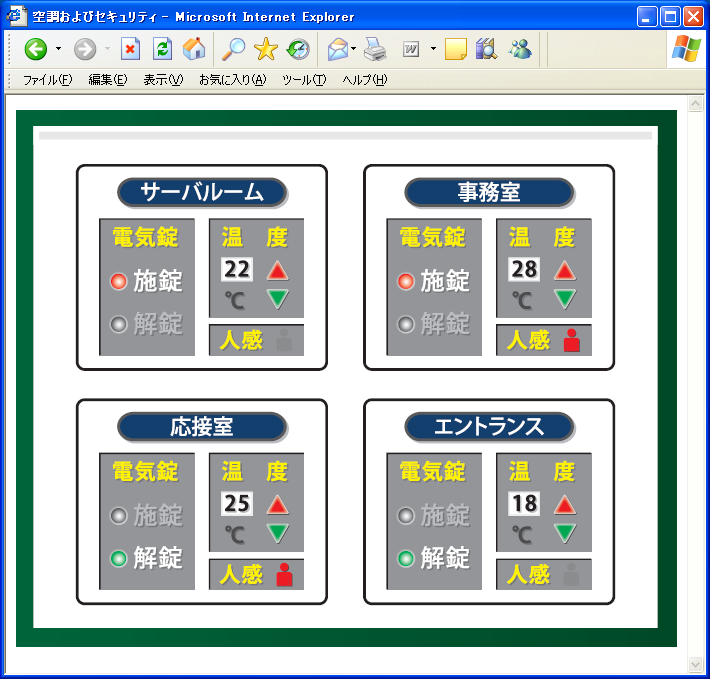
Task: Lower 事務室 temperature with green down arrow
Action: click(565, 299)
